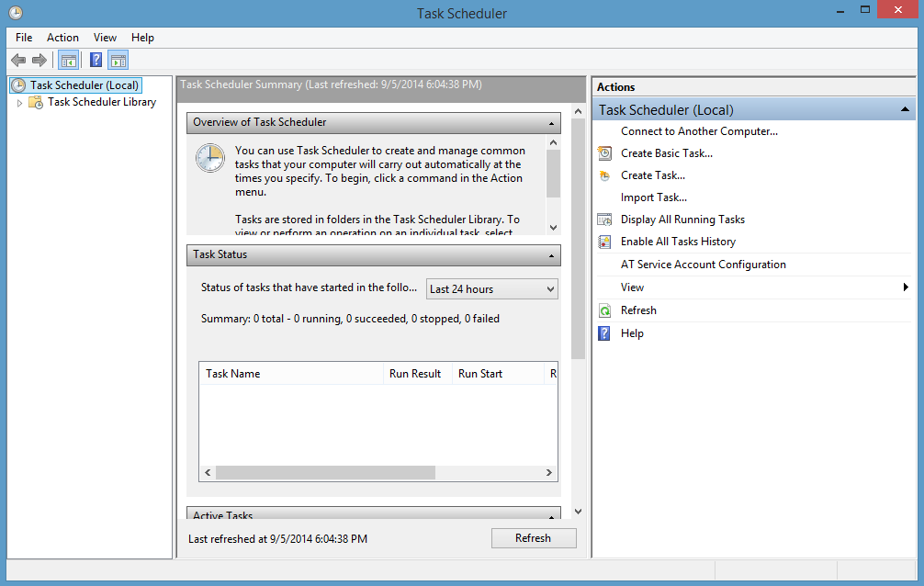
Task: Select Task Scheduler Library tree node
Action: click(102, 102)
